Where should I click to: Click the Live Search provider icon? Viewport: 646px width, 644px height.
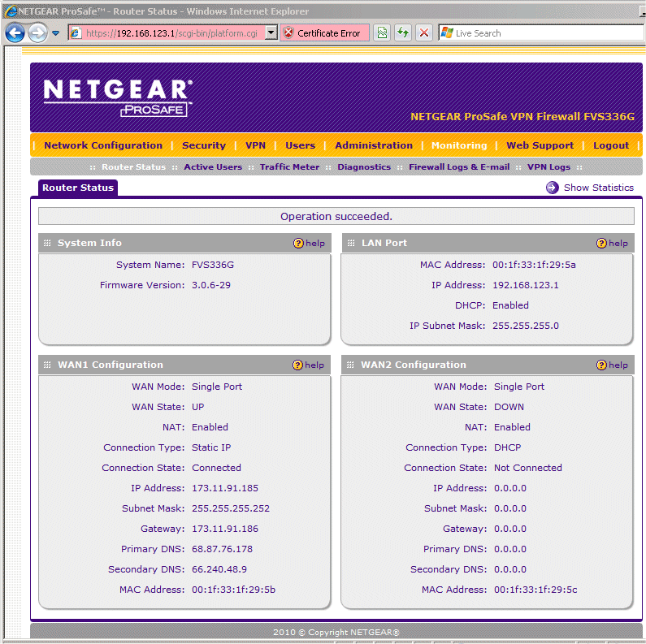point(447,33)
